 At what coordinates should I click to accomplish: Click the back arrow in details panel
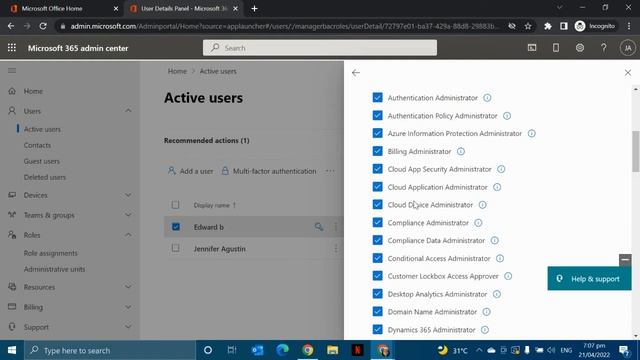pos(356,73)
